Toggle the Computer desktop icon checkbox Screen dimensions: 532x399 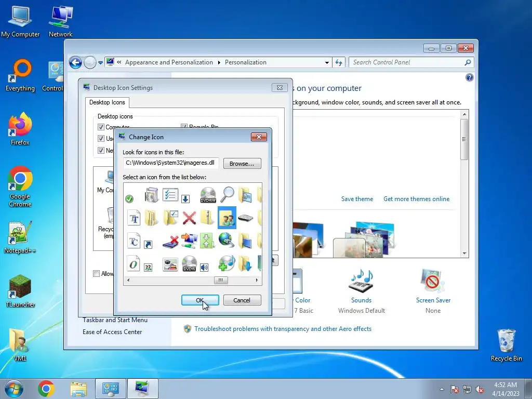click(101, 127)
